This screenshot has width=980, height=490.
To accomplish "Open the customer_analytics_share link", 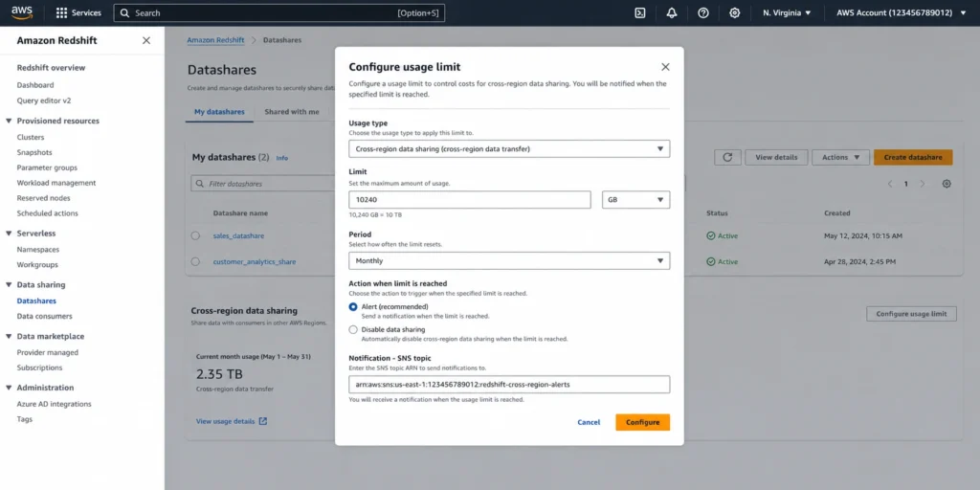I will pos(255,262).
